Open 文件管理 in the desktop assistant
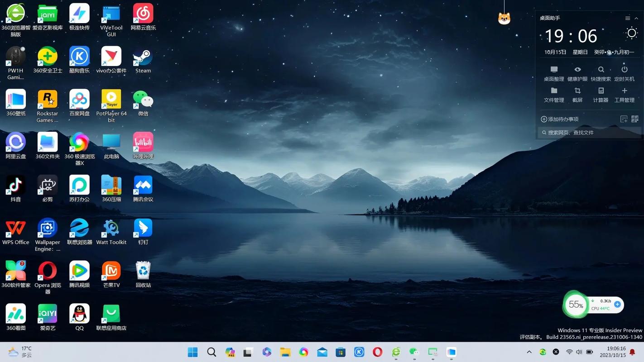Viewport: 644px width, 362px height. coord(554,95)
